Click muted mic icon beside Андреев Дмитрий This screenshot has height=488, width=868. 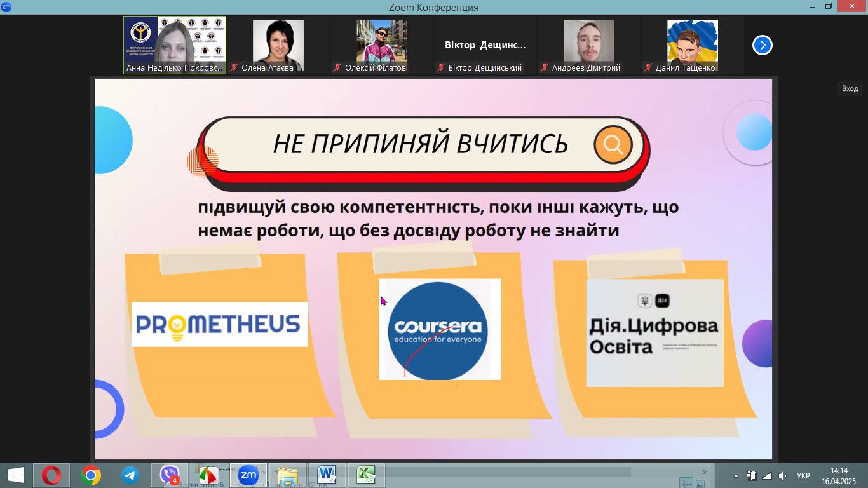545,67
